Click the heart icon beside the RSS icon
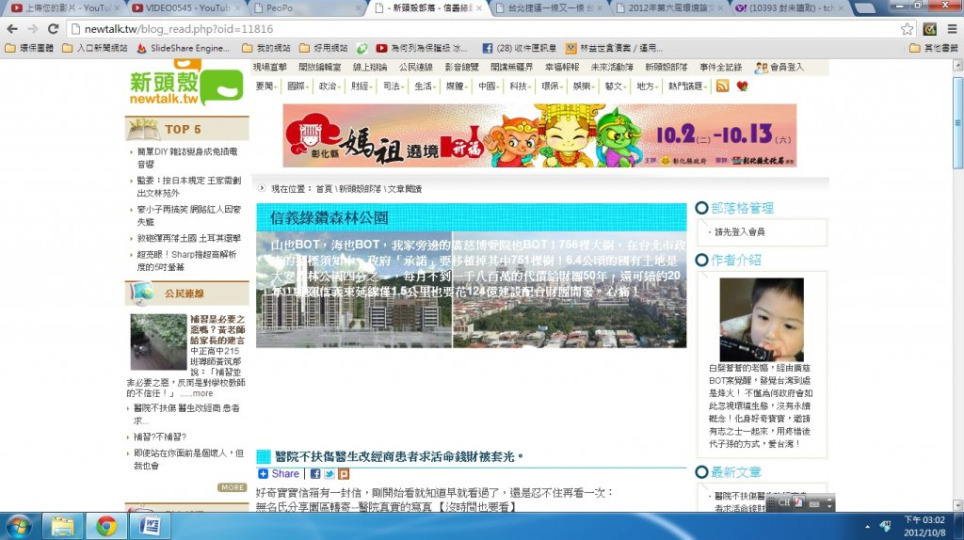This screenshot has height=540, width=964. tap(741, 86)
